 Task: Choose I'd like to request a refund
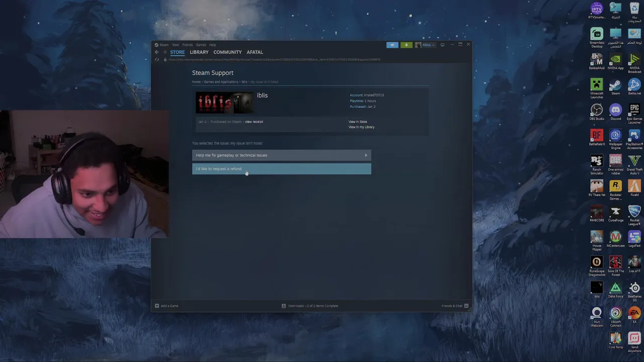[x=281, y=169]
